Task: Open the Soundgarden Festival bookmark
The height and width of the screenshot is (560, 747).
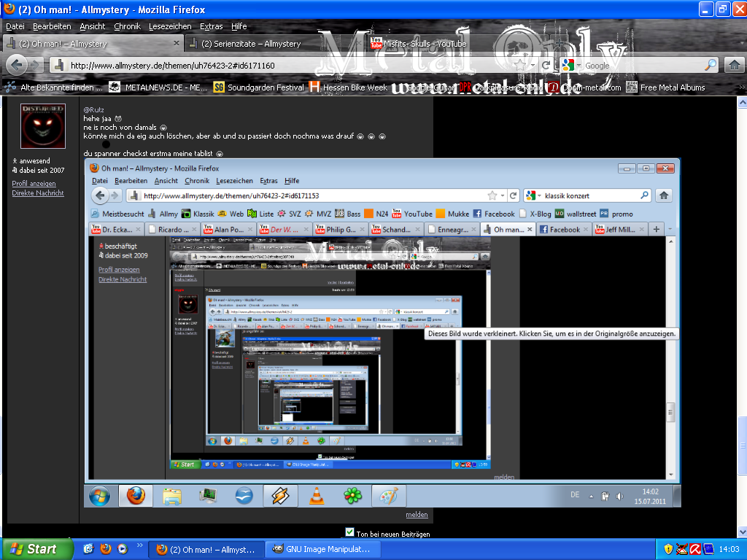Action: pyautogui.click(x=259, y=87)
